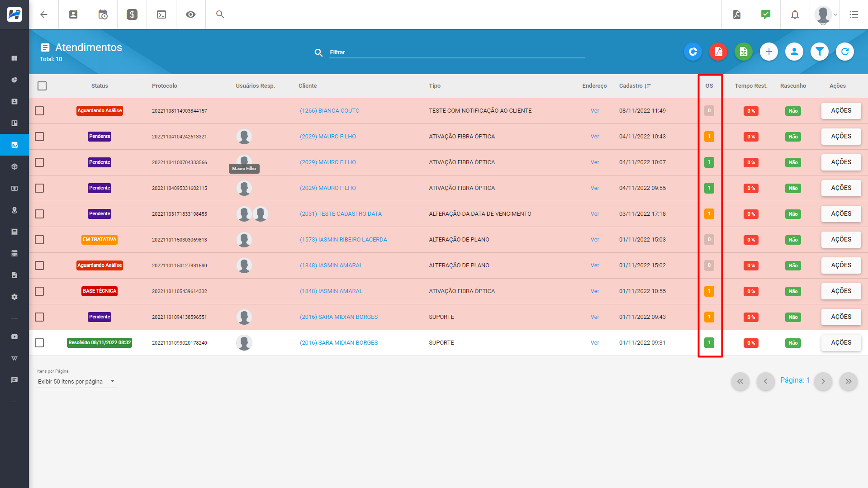Click the 0% time remaining badge for BIANCA COUTO
The image size is (868, 488).
751,111
